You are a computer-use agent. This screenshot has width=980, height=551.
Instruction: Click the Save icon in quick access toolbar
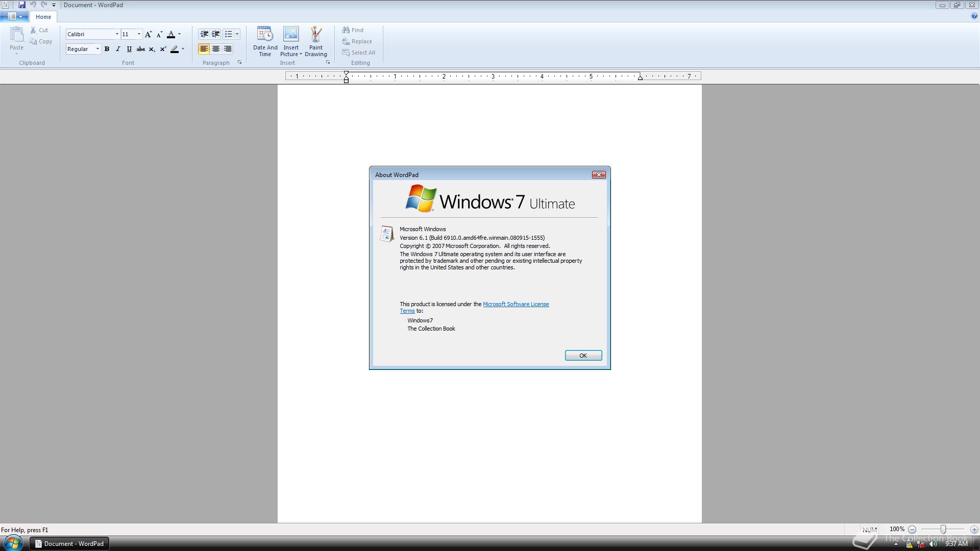click(22, 5)
